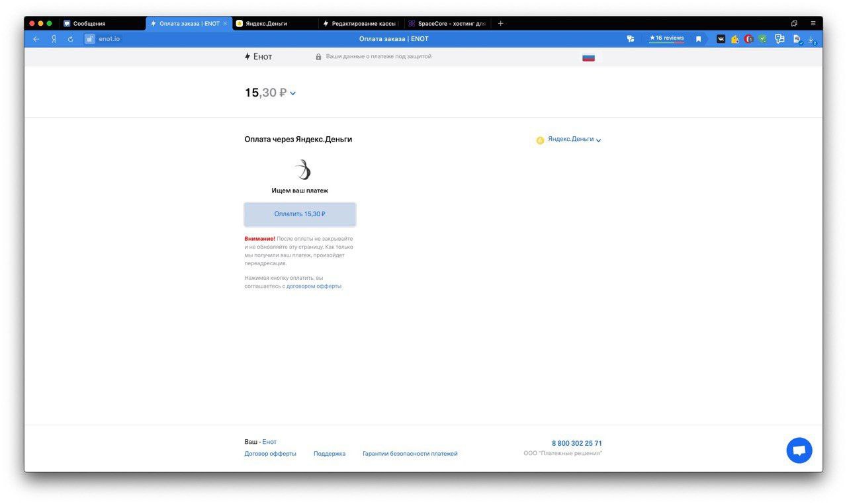Screen dimensions: 847x504
Task: Switch to the Яндекс.Деньги tab
Action: point(275,23)
